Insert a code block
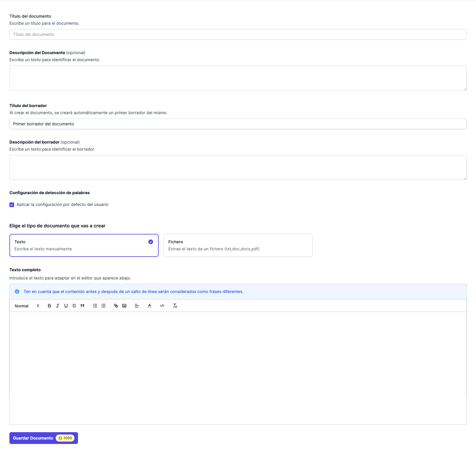Image resolution: width=476 pixels, height=451 pixels. coord(162,306)
